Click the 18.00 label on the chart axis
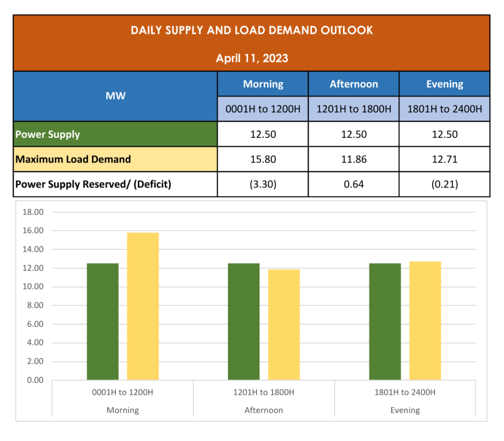 (x=33, y=212)
